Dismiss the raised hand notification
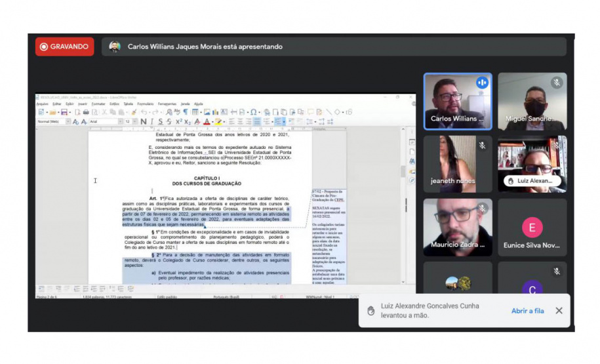This screenshot has height=364, width=600. pyautogui.click(x=559, y=311)
